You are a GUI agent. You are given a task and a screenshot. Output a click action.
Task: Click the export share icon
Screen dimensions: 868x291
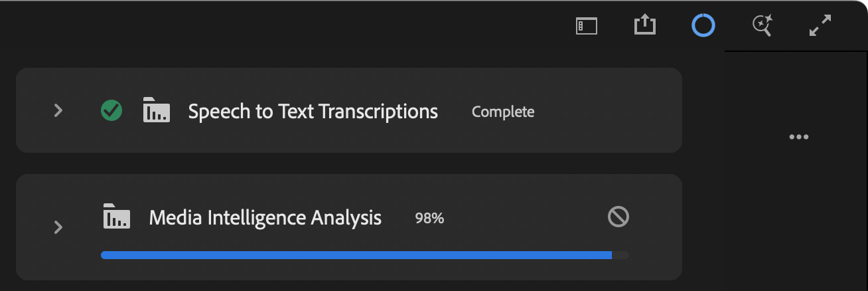click(x=644, y=26)
